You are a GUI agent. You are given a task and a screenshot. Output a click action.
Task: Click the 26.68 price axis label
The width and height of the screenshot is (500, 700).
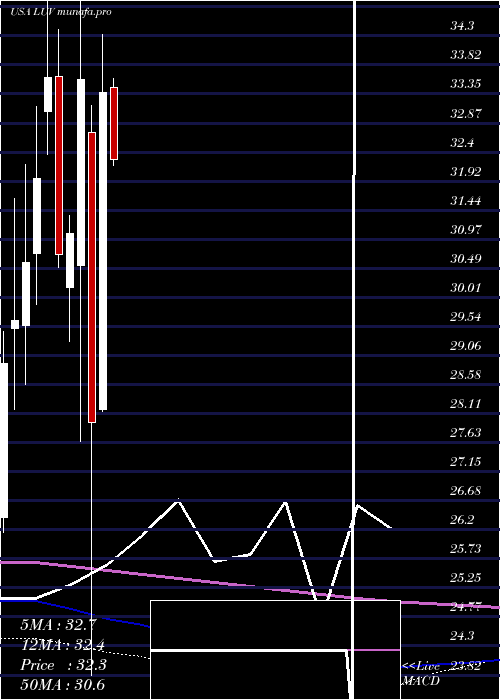(x=466, y=491)
